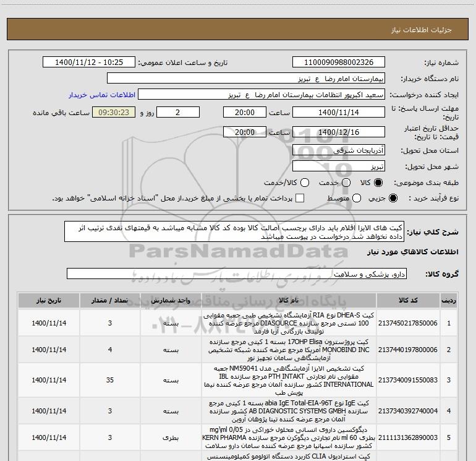Click the announcement date field 1400/11/12 - 10:25
Screen dimensions: 476x461
click(x=89, y=62)
